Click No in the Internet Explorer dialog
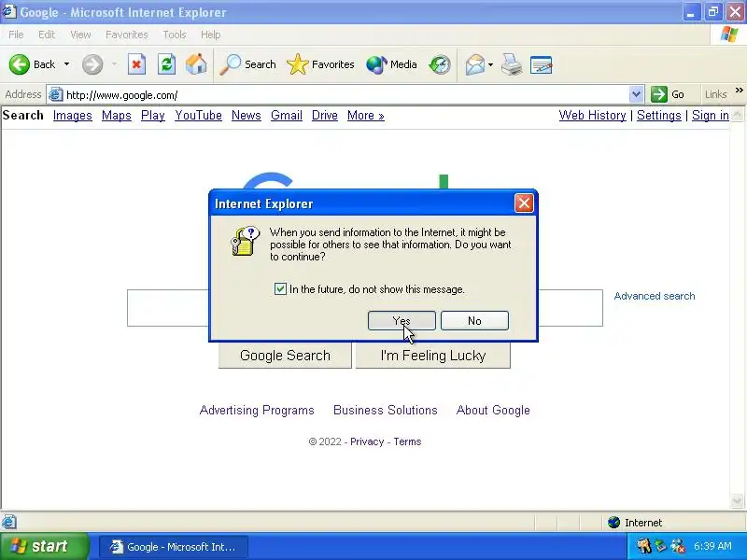The image size is (747, 560). (474, 320)
